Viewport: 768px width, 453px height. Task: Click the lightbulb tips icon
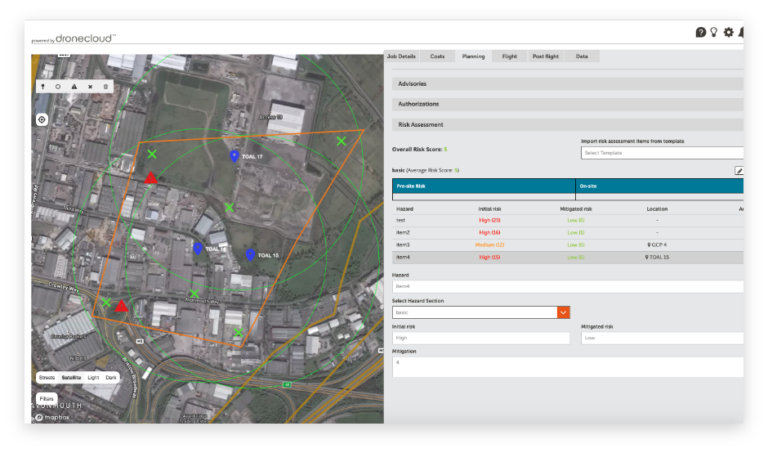click(714, 32)
